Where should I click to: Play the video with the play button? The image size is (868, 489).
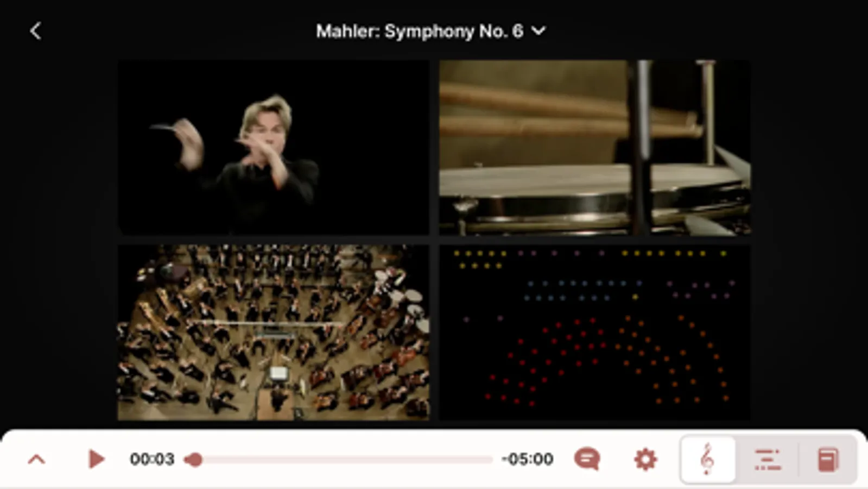tap(96, 459)
